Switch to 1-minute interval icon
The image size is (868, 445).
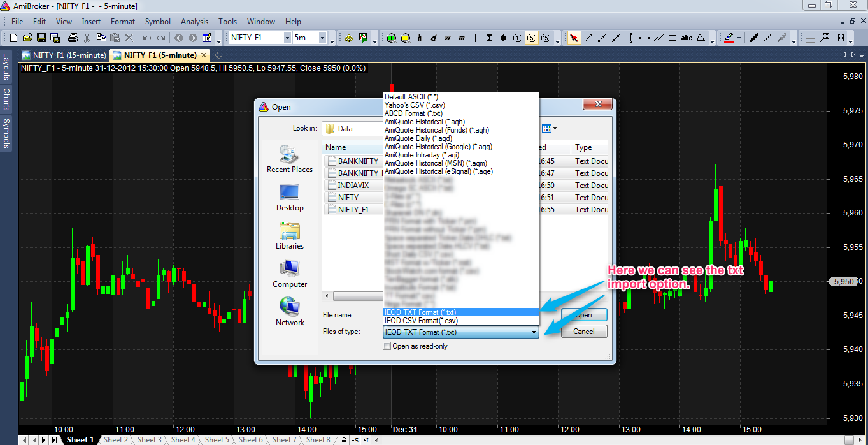(518, 38)
